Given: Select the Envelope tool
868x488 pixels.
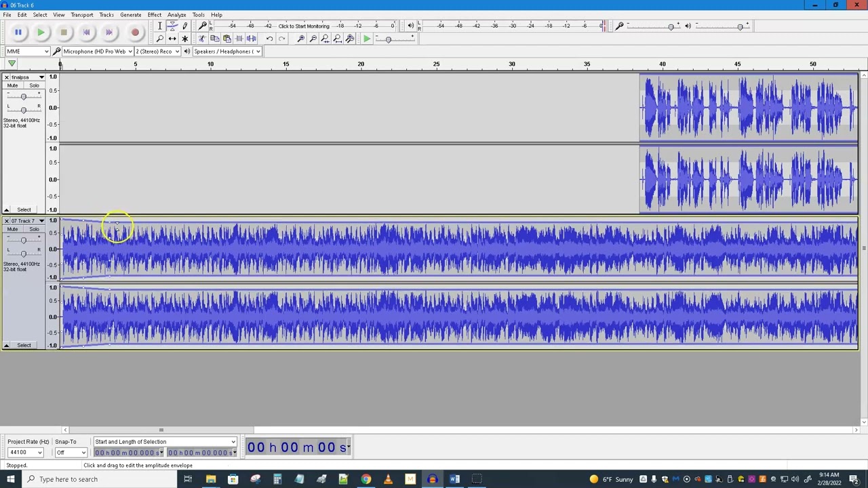Looking at the screenshot, I should coord(172,26).
